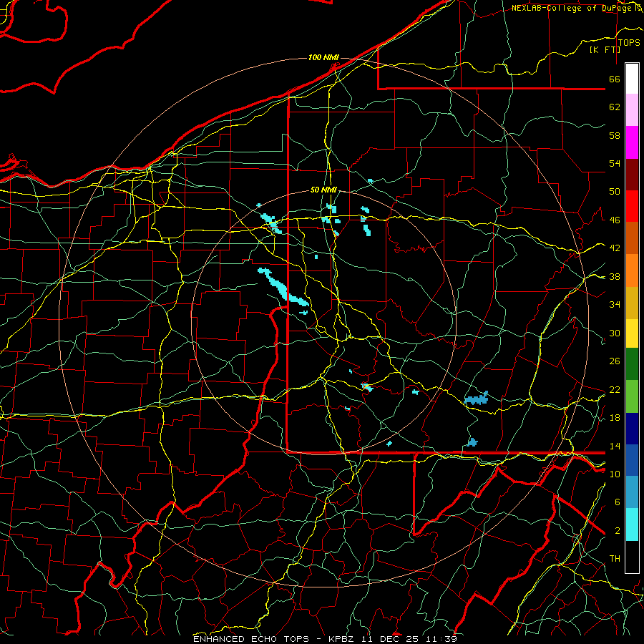644x644 pixels.
Task: Click the black TH threshold legend swatch
Action: (632, 557)
